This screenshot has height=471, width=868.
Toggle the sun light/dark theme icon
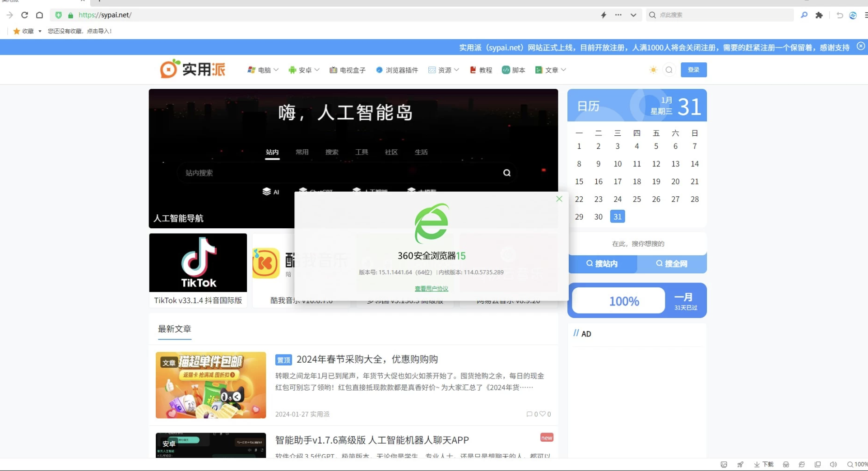[x=653, y=70]
